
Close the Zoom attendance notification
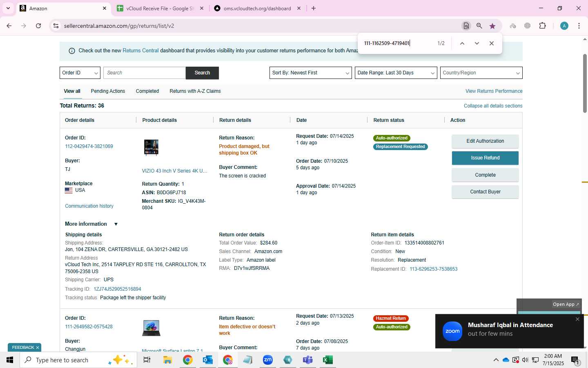[577, 319]
